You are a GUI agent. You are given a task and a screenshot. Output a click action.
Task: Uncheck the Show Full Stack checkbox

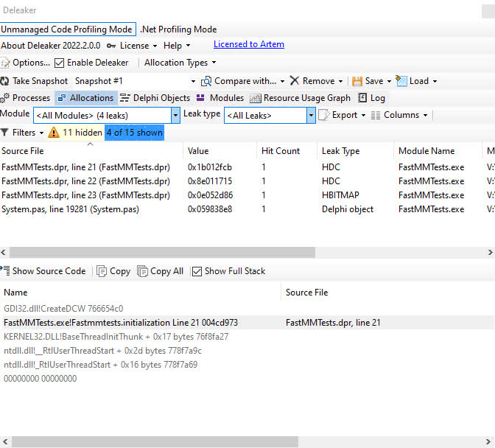[197, 271]
